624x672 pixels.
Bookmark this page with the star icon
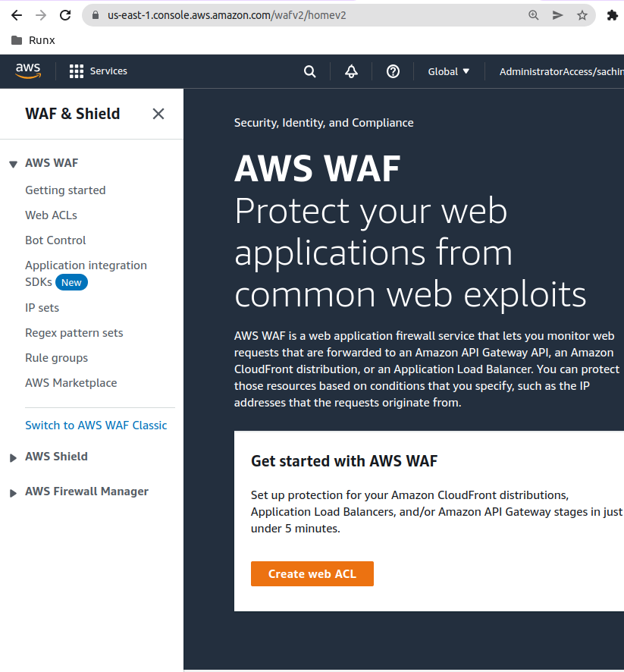click(x=582, y=15)
